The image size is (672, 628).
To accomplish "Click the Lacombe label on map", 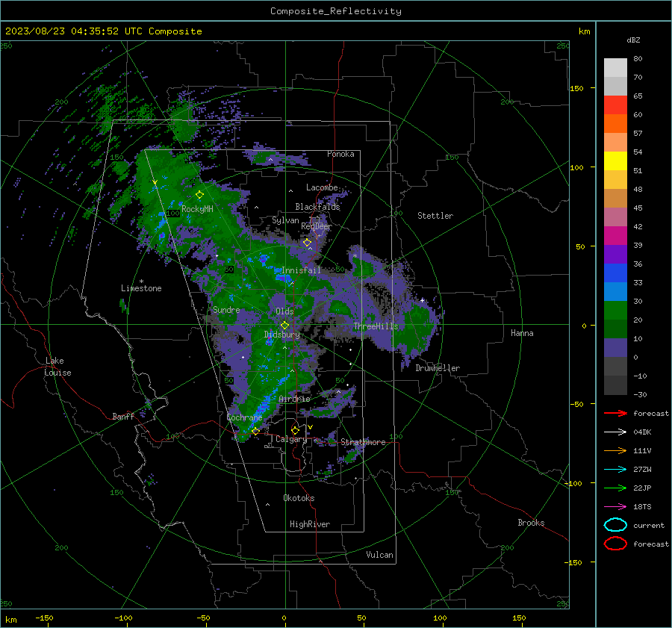I will 322,187.
